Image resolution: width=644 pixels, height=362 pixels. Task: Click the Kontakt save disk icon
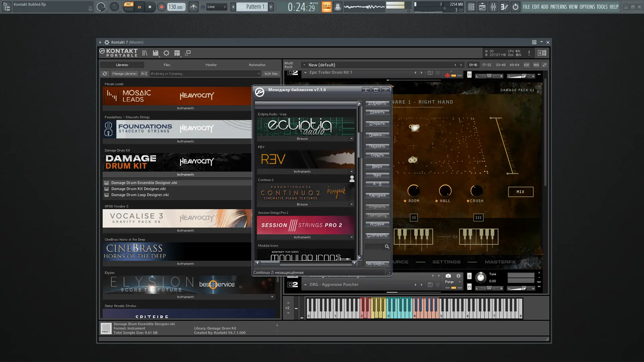click(x=155, y=53)
